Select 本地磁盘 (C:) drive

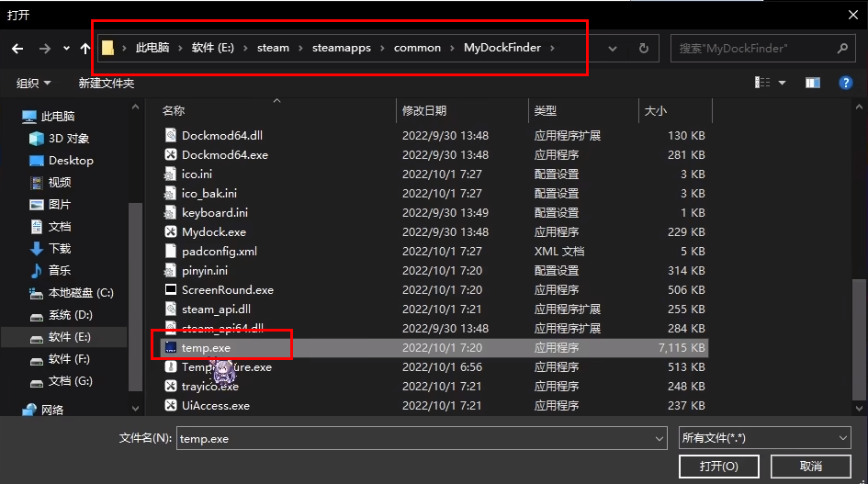coord(80,293)
